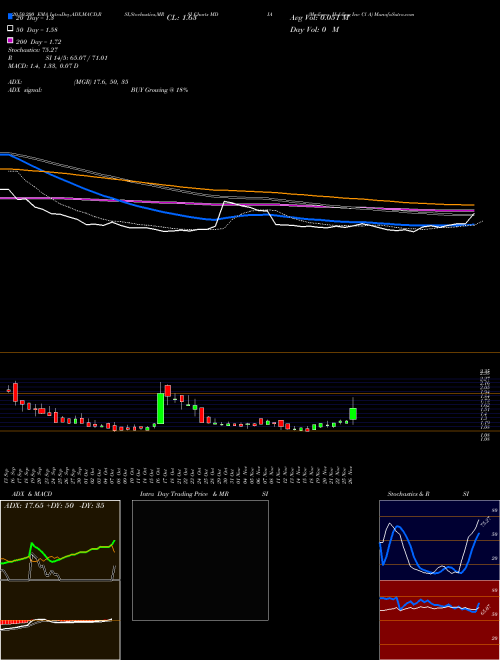
Task: Click the white 50 Day legend swatch
Action: 10,29
